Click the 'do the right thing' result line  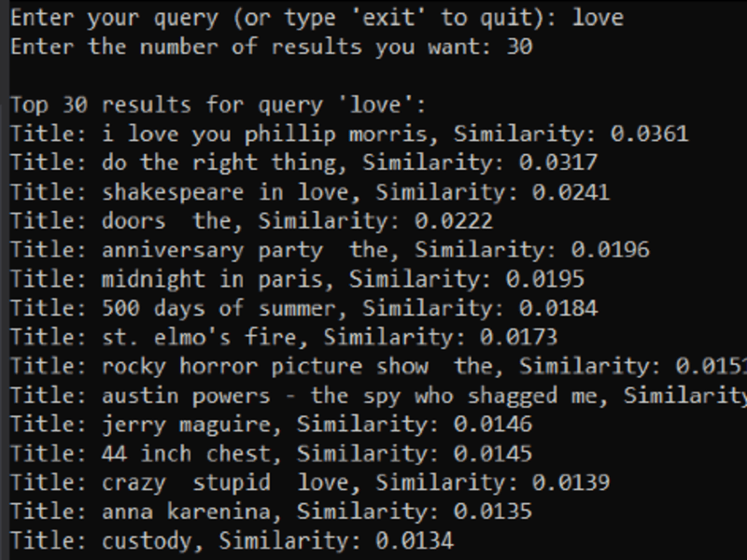304,163
